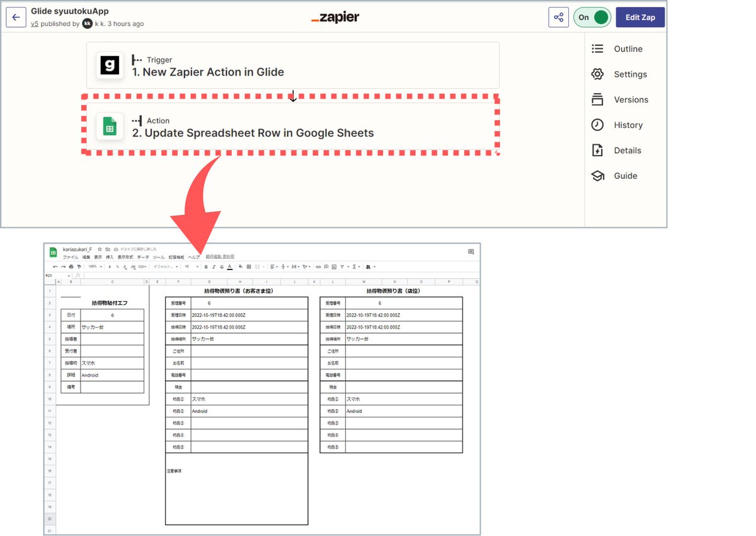Open step 1 New Zapier Action in Glide
Image resolution: width=756 pixels, height=536 pixels.
(293, 66)
